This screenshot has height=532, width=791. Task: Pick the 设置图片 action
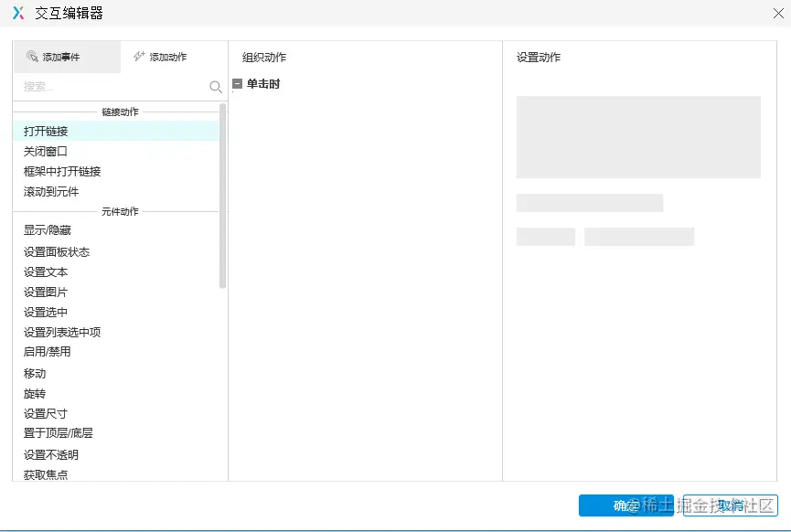116,292
